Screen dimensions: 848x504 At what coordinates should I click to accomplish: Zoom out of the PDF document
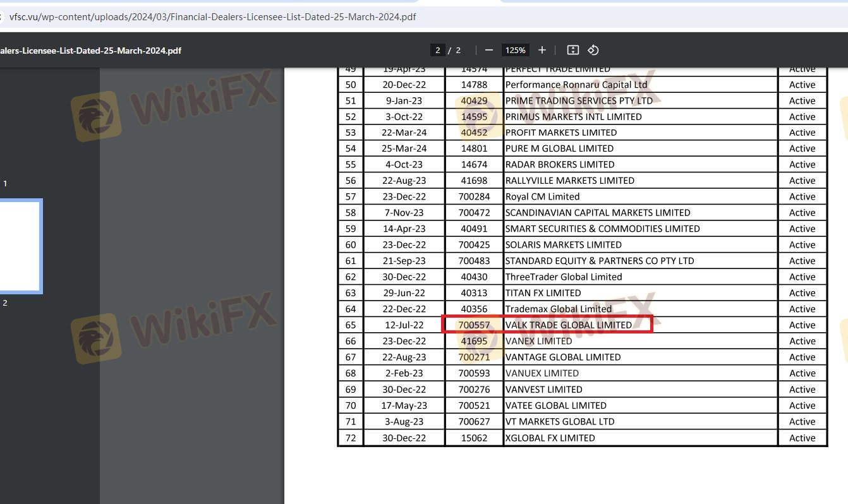(x=489, y=50)
